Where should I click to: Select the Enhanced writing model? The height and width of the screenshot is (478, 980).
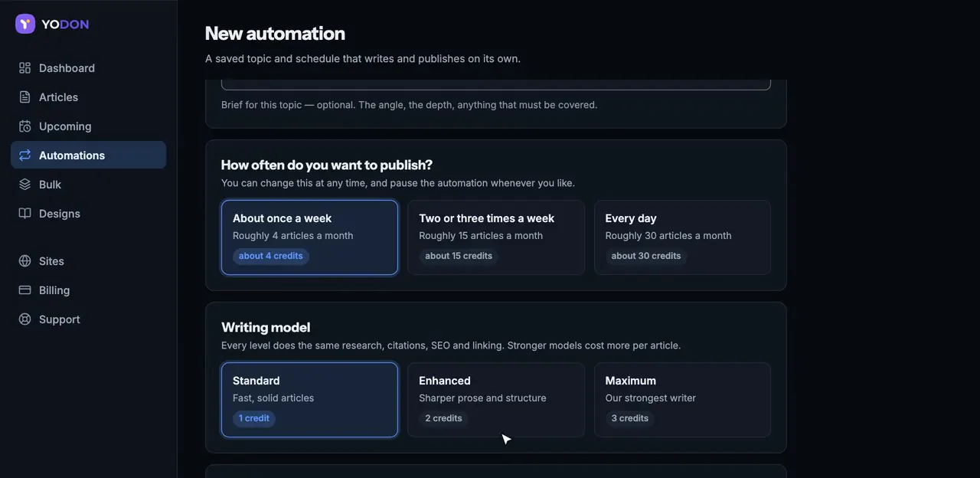(x=496, y=400)
